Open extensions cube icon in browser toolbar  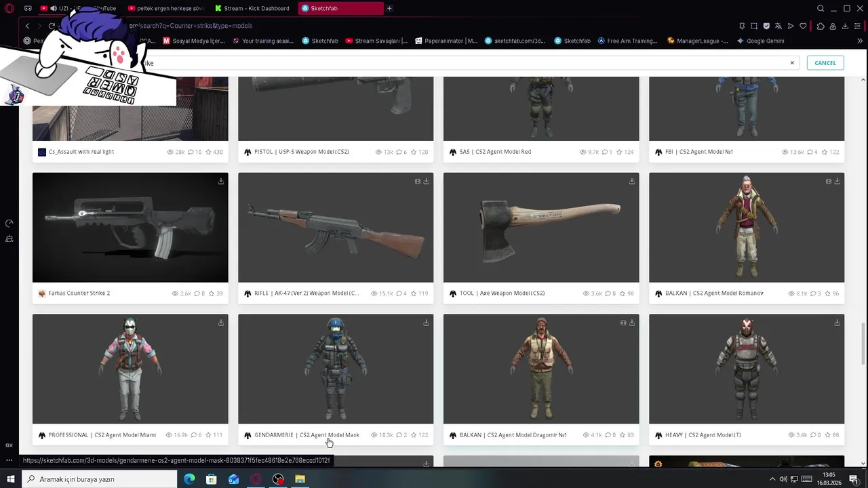click(821, 26)
